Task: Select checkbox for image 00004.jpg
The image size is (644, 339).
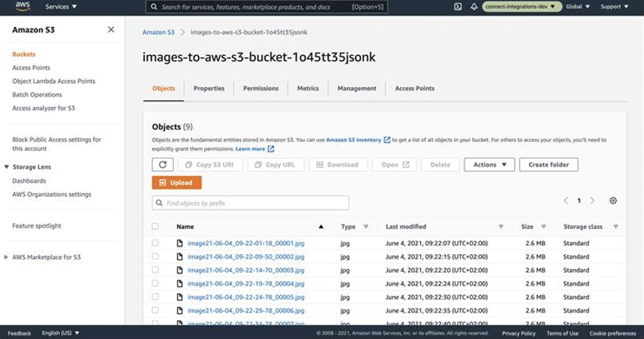Action: pos(155,283)
